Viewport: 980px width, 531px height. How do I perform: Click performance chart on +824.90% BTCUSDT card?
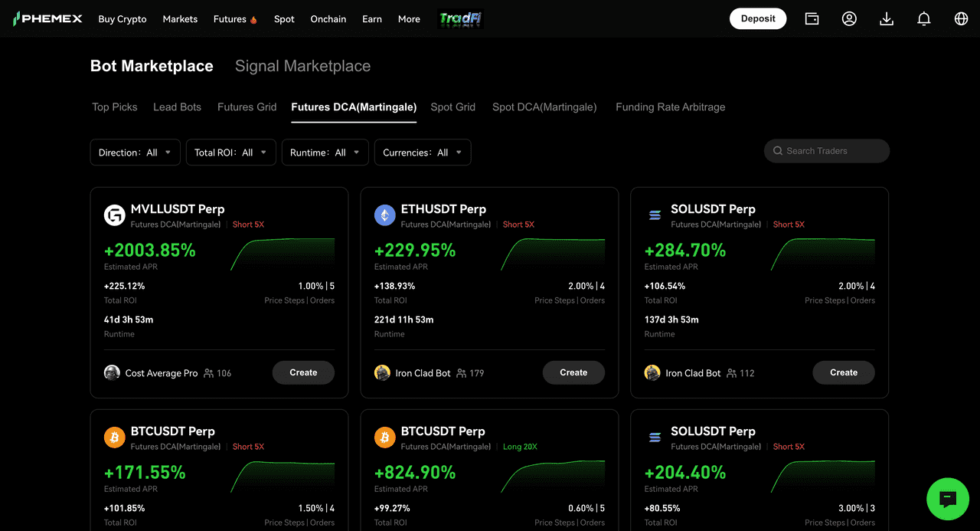coord(553,477)
